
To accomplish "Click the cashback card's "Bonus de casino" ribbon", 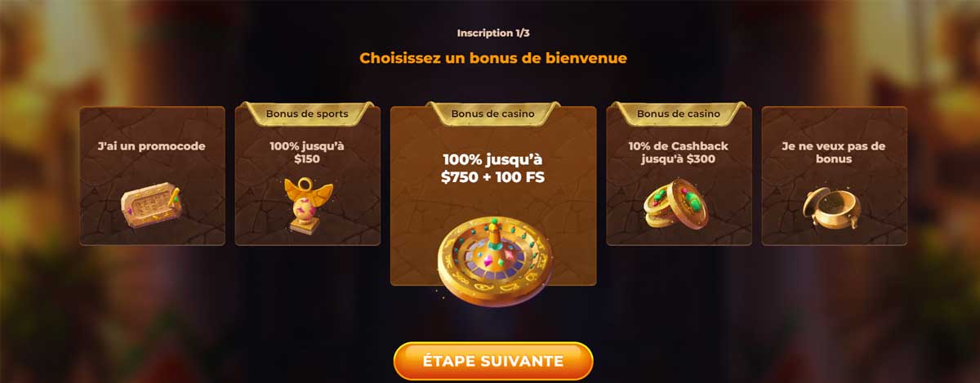I will [x=679, y=114].
